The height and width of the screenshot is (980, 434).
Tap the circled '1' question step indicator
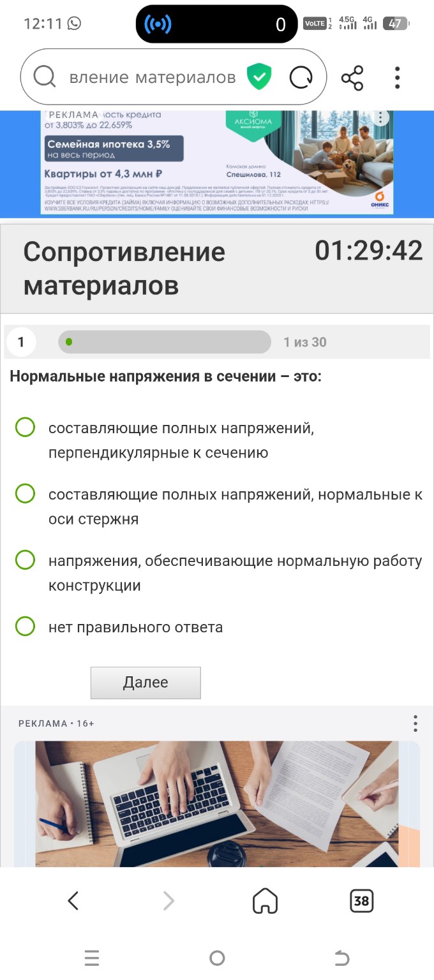tap(21, 342)
